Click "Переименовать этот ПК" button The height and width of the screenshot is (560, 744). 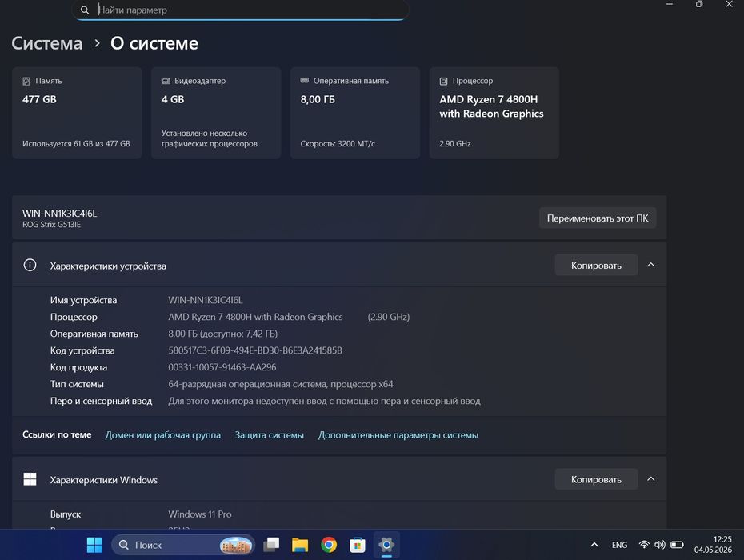(x=598, y=218)
